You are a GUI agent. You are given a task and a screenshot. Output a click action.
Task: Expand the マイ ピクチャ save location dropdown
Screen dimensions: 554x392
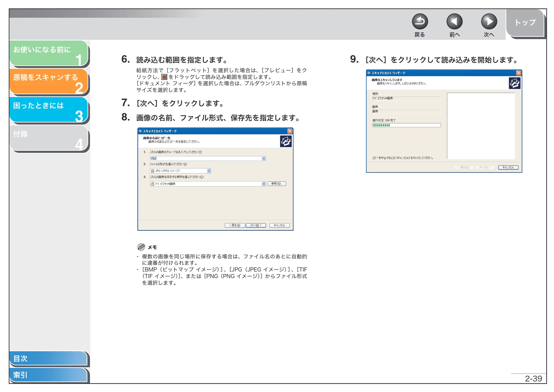click(x=264, y=184)
